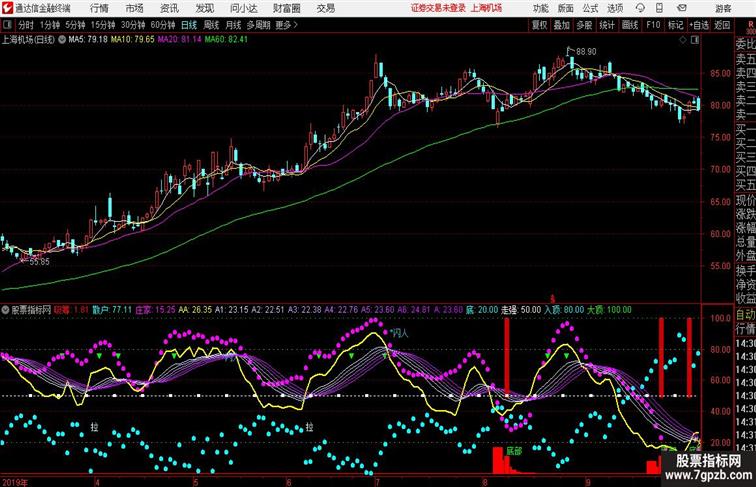Click the 大赘: 100.00 indicator value
Viewport: 756px width, 487px height.
[x=609, y=310]
